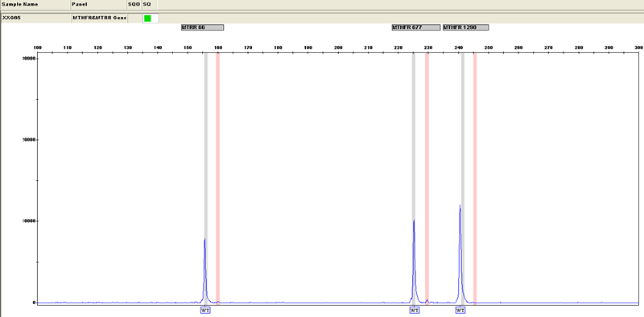The width and height of the screenshot is (644, 317).
Task: Click the apex of the MTHFR 1298 peak
Action: (460, 205)
